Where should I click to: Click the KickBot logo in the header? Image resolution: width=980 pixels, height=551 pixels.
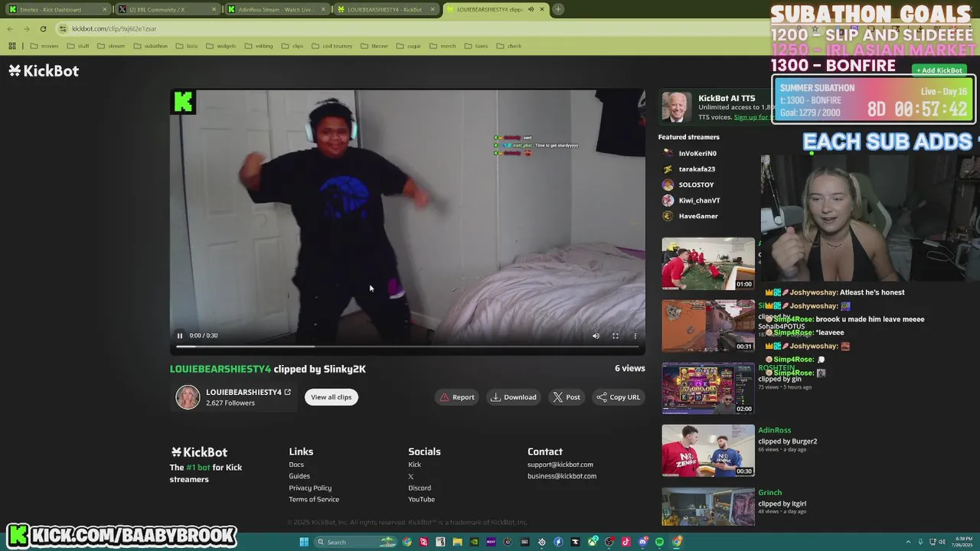pyautogui.click(x=44, y=70)
